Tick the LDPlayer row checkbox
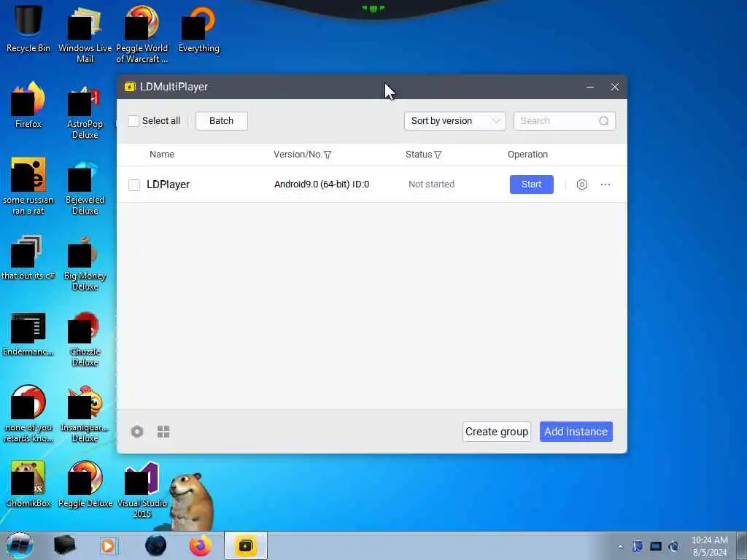Image resolution: width=747 pixels, height=560 pixels. click(x=134, y=184)
